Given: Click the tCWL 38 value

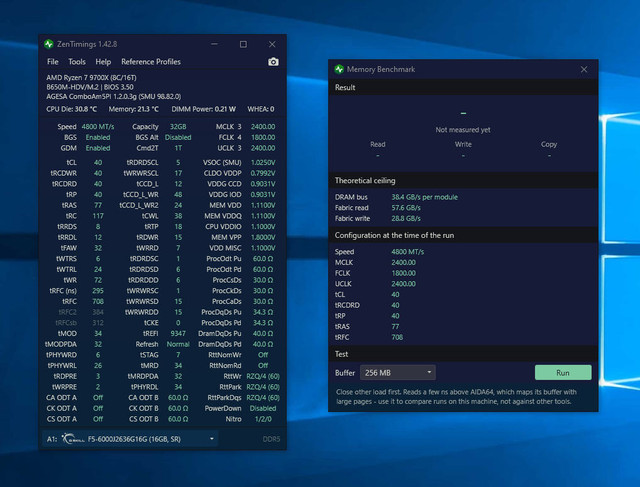Looking at the screenshot, I should coord(178,216).
